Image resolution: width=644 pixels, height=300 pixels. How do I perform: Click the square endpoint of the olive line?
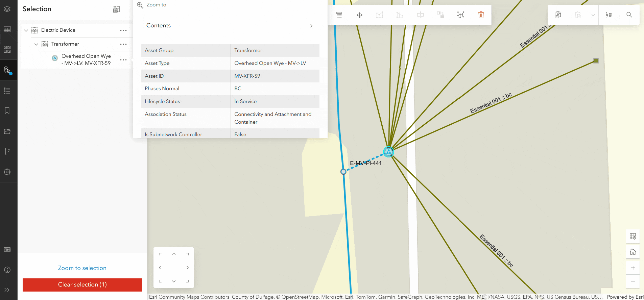pyautogui.click(x=596, y=61)
